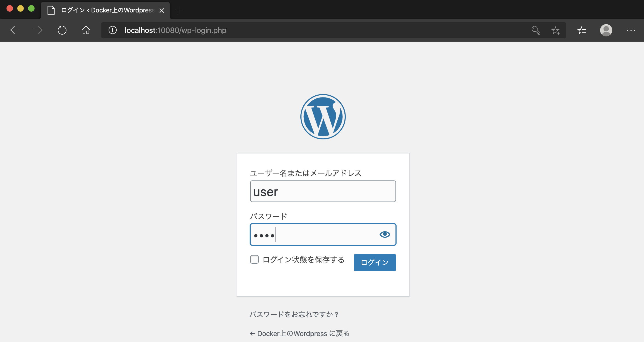
Task: Open saved passwords key icon
Action: (536, 30)
